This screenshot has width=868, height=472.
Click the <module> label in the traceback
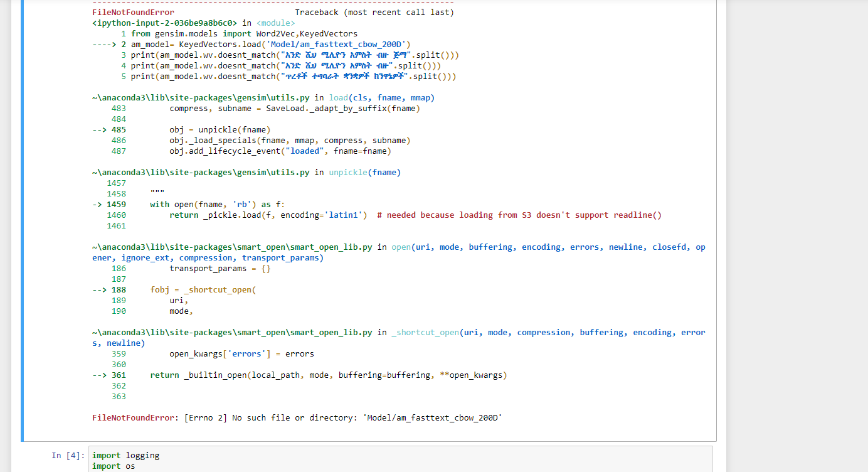275,23
